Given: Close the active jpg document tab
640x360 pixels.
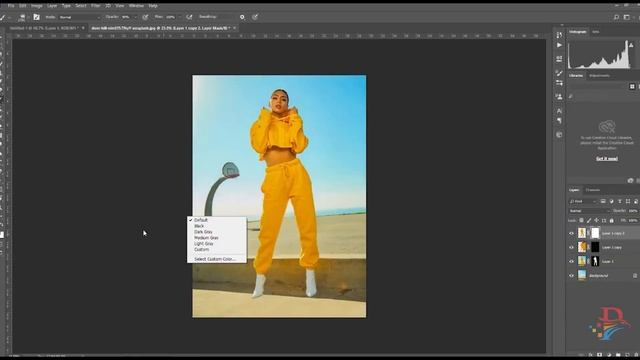Looking at the screenshot, I should 235,28.
